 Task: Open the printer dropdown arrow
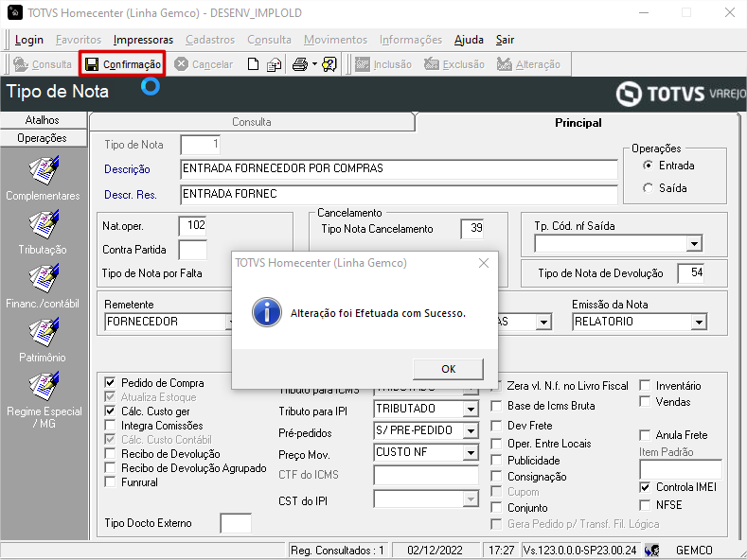click(314, 64)
